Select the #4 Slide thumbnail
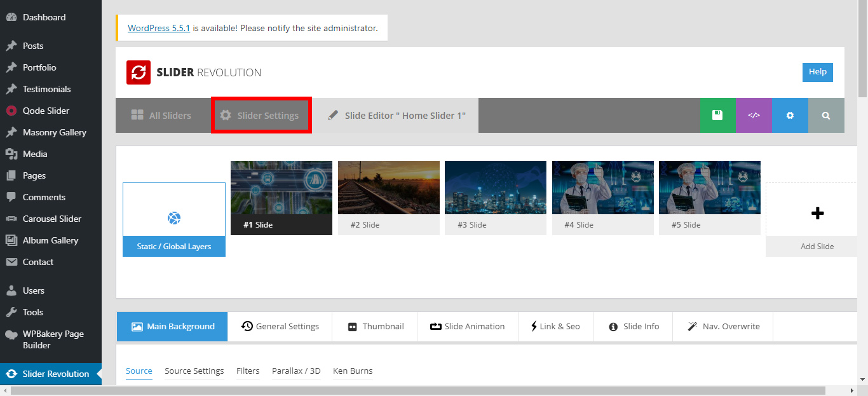868x396 pixels. click(603, 198)
